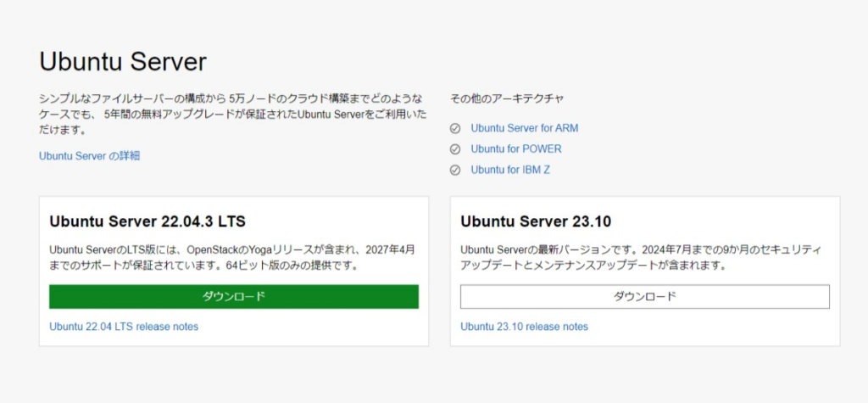Viewport: 868px width, 403px height.
Task: Open the Ubuntu Server for ARM link
Action: [x=524, y=128]
